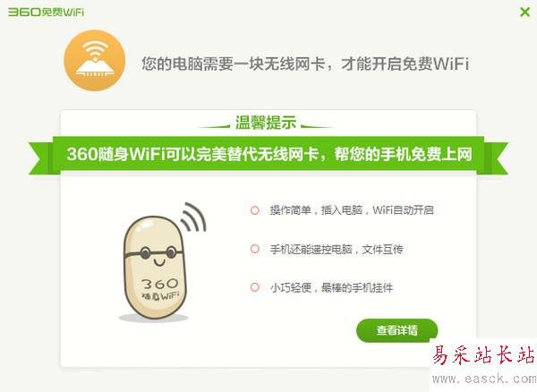This screenshot has width=537, height=392.
Task: Click the green 360随身WiFi可以完美替代无线网卡 banner
Action: (268, 154)
